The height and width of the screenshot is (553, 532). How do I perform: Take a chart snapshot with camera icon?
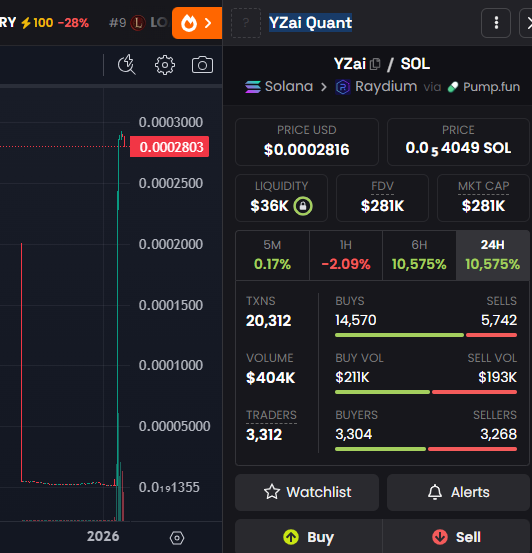click(x=202, y=65)
